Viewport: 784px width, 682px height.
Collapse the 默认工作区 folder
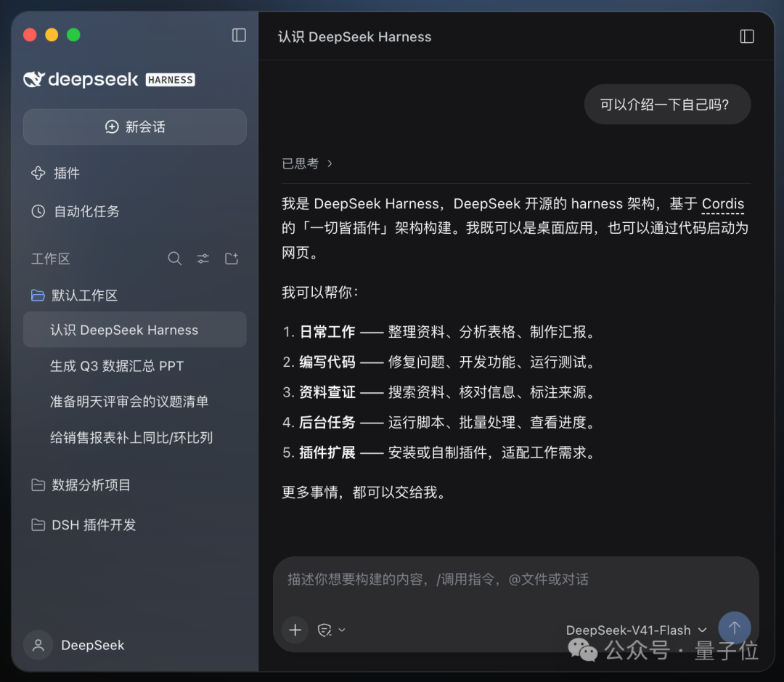point(75,295)
